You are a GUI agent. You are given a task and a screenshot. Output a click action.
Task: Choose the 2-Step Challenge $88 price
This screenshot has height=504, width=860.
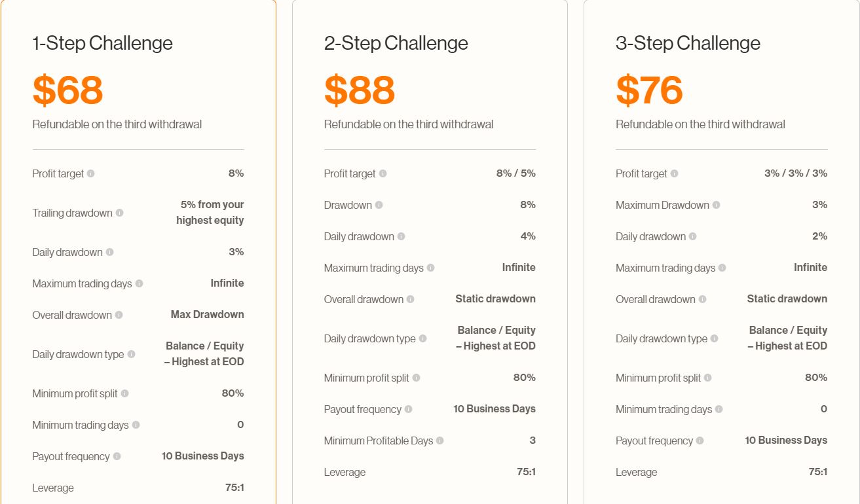[360, 90]
